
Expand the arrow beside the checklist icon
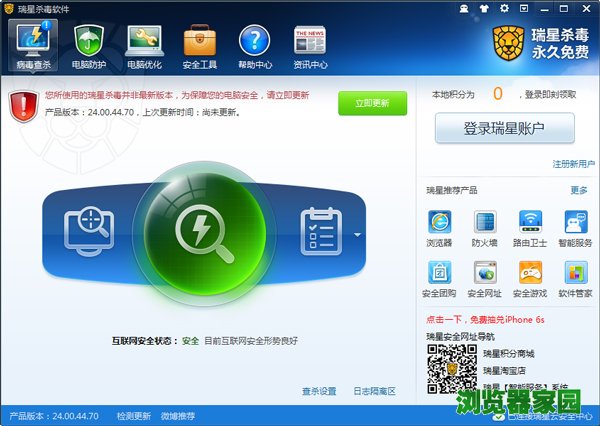(357, 236)
